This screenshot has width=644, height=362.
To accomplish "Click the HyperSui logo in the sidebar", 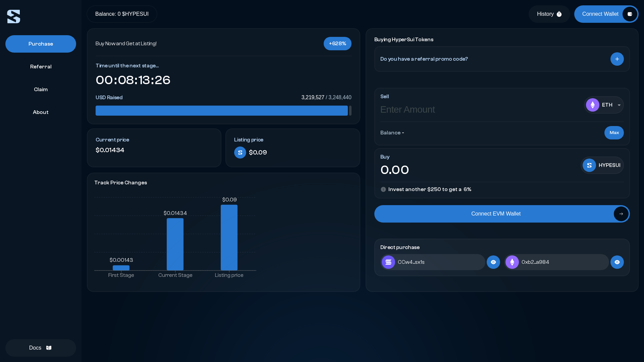I will point(14,16).
